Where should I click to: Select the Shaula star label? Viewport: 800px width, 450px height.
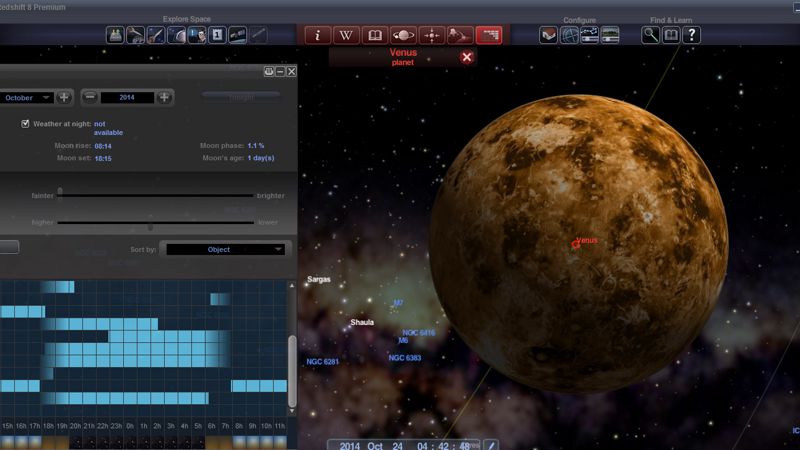coord(362,322)
